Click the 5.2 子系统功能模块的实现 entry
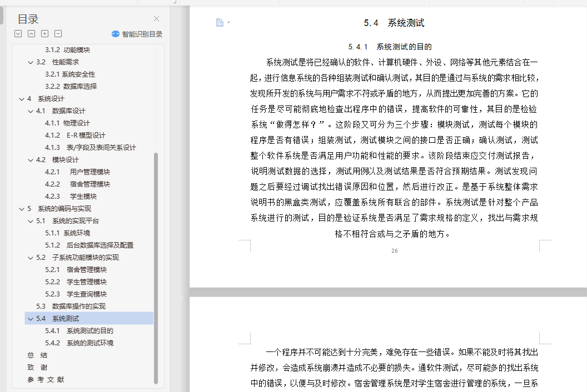587x392 pixels. click(77, 257)
